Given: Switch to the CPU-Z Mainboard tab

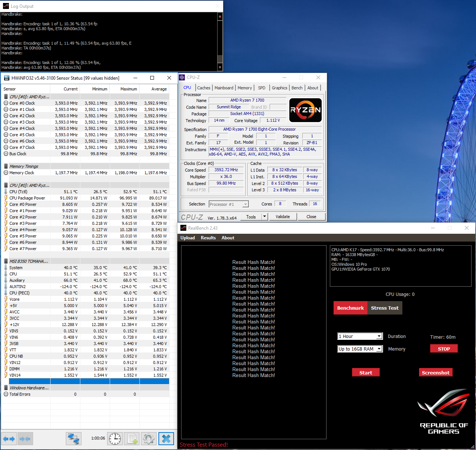Looking at the screenshot, I should (x=224, y=88).
